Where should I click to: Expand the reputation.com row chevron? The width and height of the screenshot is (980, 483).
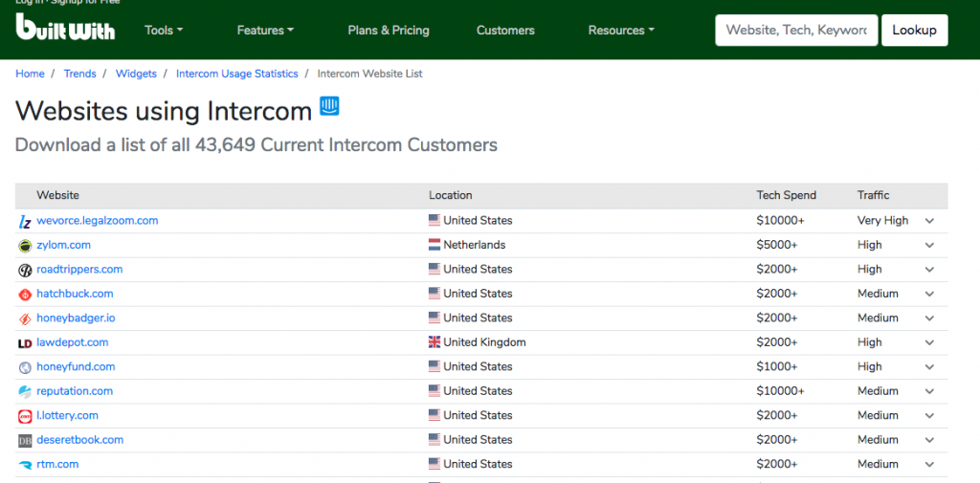[x=929, y=391]
